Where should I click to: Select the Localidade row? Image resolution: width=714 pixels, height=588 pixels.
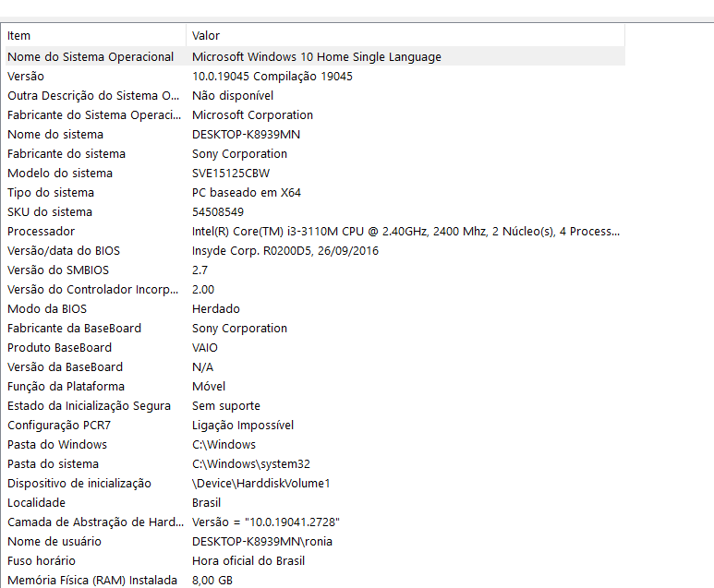coord(315,502)
